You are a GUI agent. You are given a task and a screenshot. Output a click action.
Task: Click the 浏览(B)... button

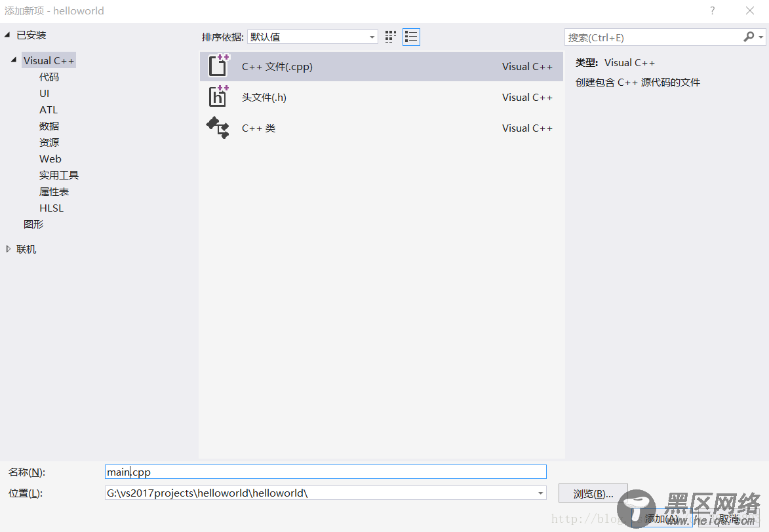point(593,493)
